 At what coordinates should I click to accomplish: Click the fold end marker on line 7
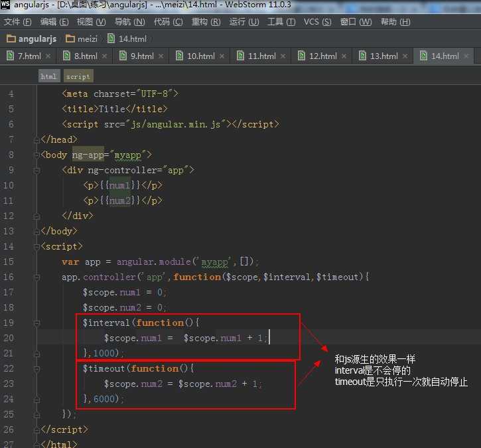[36, 140]
